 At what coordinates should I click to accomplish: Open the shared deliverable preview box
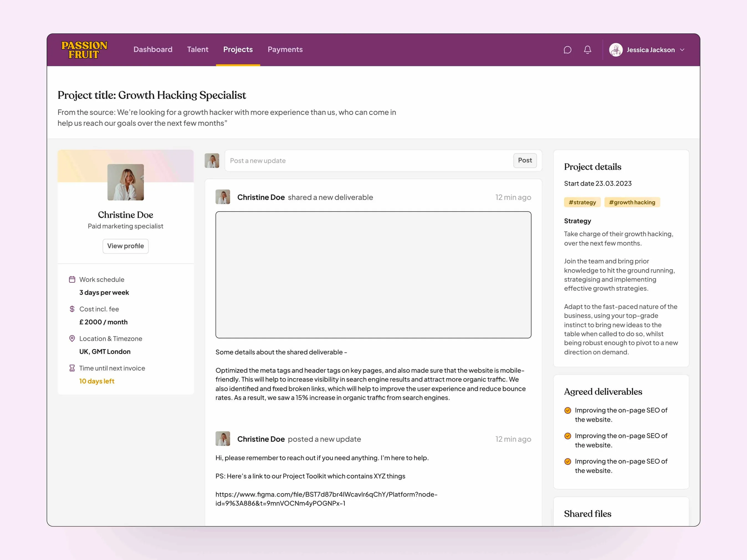[373, 275]
